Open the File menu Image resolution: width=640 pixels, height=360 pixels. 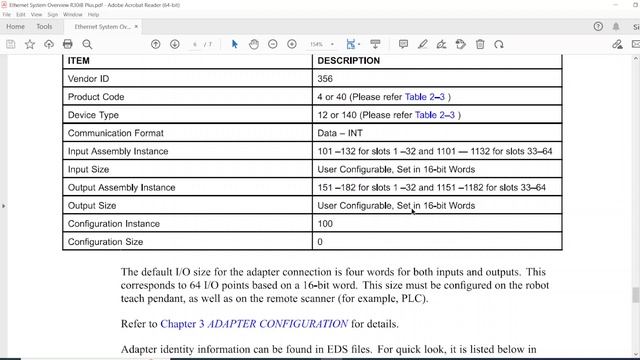tap(7, 14)
